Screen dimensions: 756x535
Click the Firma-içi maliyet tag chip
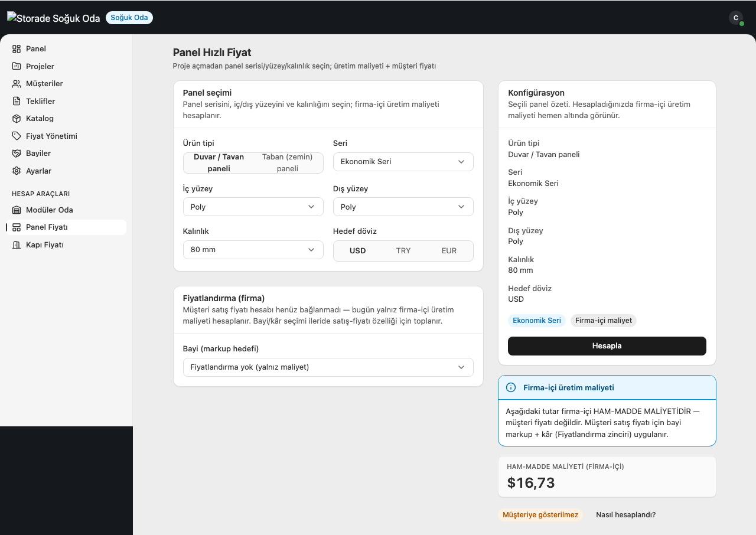(604, 321)
